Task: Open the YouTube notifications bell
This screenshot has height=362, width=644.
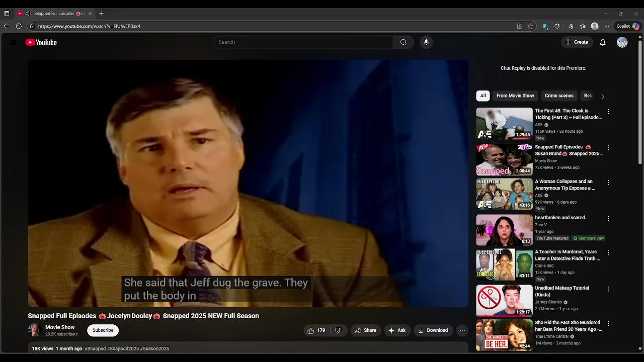Action: pyautogui.click(x=603, y=42)
